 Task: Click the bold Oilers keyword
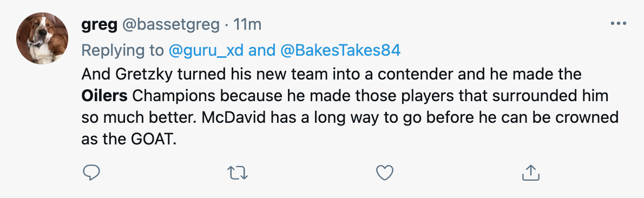[x=104, y=96]
